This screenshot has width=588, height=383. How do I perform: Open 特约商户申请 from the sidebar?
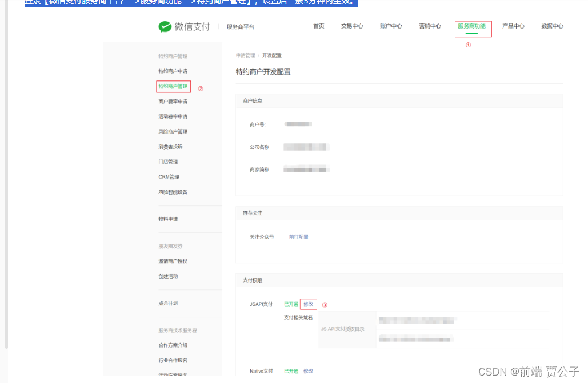click(173, 71)
